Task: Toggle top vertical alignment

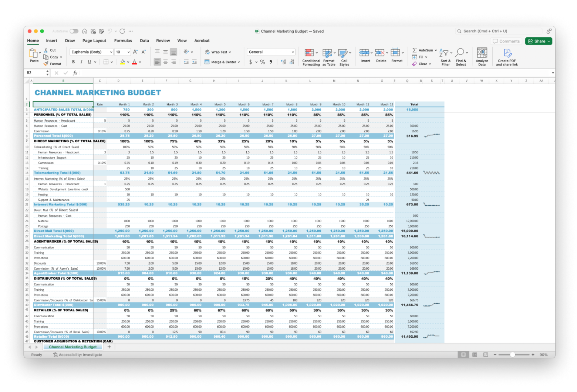Action: [x=157, y=52]
